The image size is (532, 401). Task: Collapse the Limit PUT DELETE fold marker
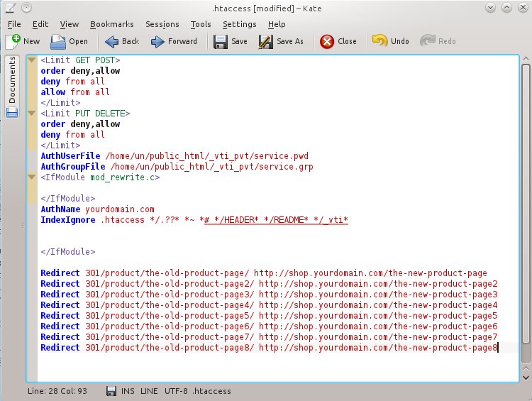point(31,113)
